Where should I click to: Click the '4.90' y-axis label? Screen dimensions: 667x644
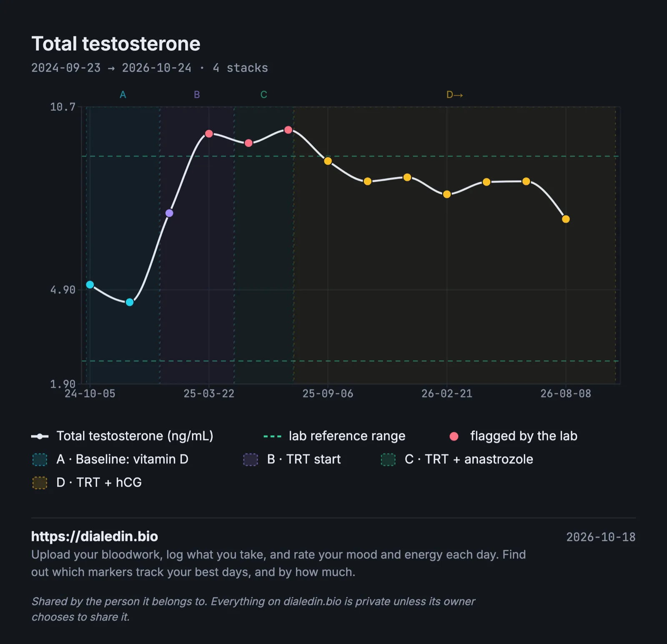(63, 290)
